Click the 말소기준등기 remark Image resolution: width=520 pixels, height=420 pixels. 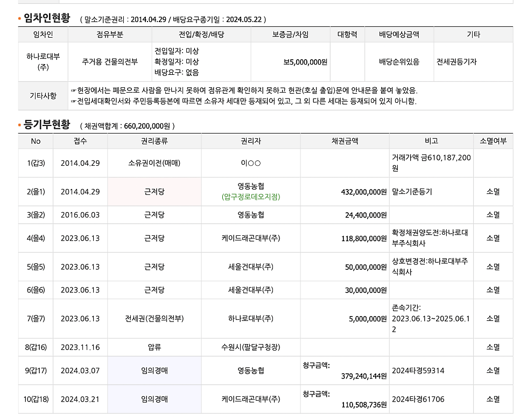412,192
